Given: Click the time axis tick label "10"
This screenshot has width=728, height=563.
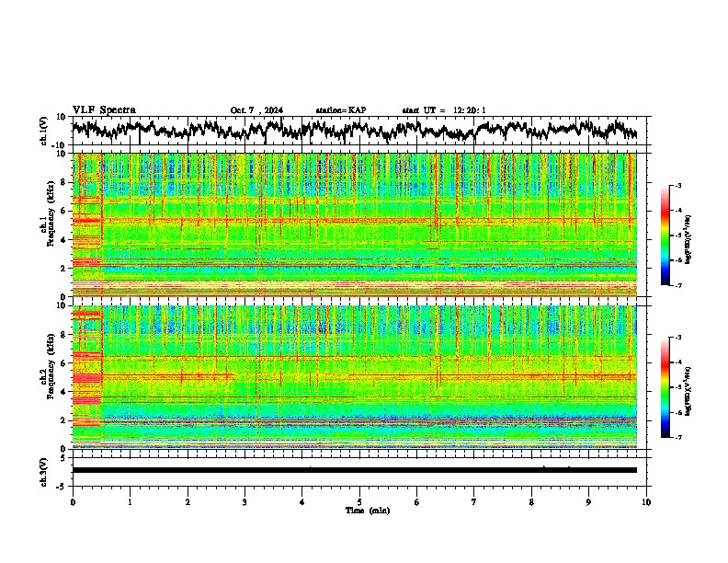Looking at the screenshot, I should pyautogui.click(x=646, y=502).
